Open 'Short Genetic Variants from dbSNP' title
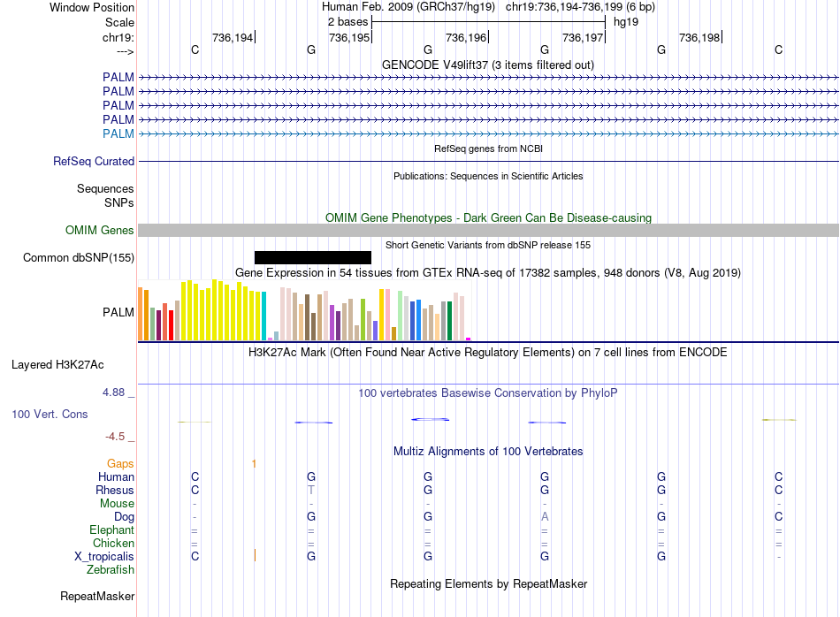This screenshot has width=840, height=617. pos(488,245)
